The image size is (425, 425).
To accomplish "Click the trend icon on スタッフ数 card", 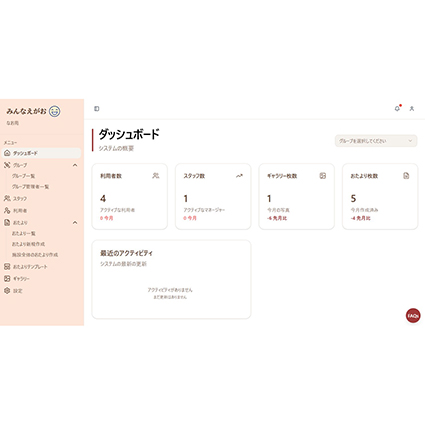I will pyautogui.click(x=239, y=176).
